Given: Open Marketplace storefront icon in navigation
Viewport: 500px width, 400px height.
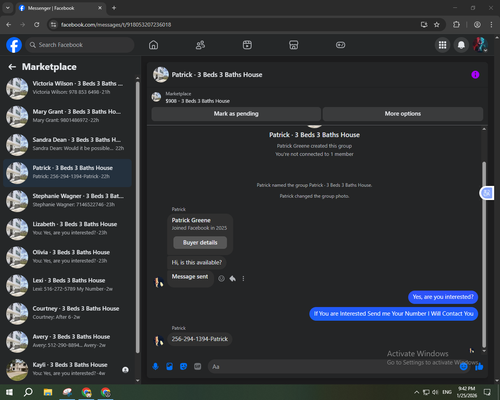Looking at the screenshot, I should tap(294, 45).
